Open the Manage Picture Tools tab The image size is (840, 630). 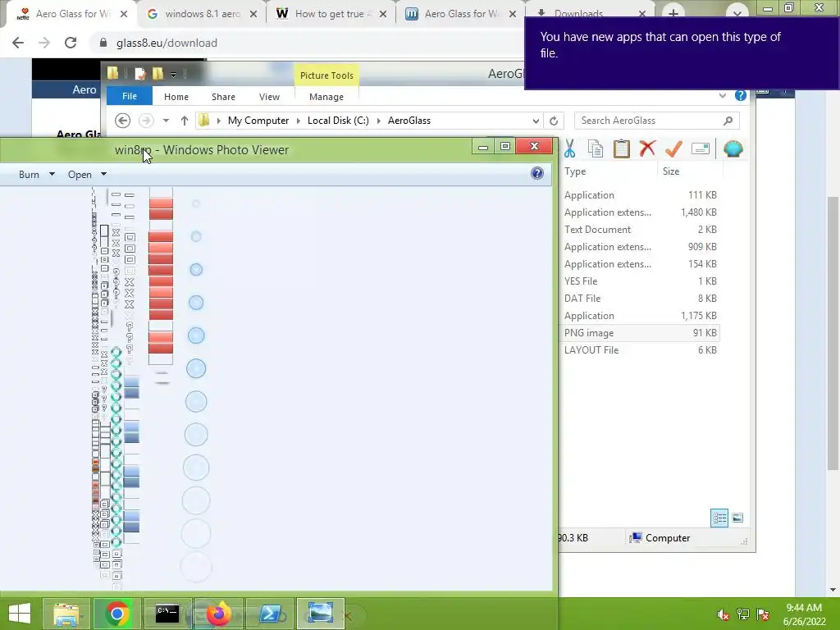[326, 97]
